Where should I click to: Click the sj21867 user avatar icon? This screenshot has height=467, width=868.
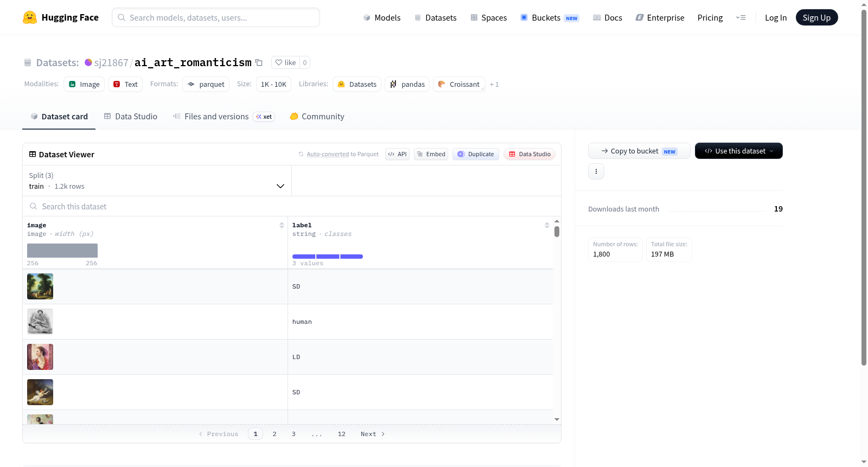88,62
